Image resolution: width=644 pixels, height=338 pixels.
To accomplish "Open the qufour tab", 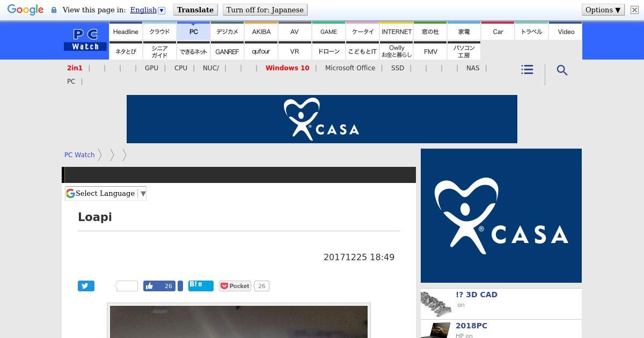I will click(x=261, y=51).
